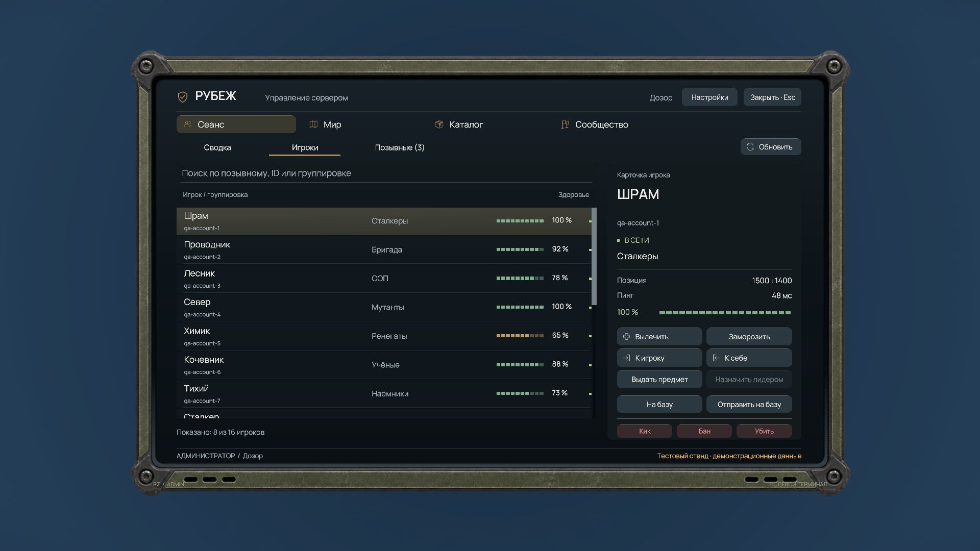Go to the Сообщество section
The width and height of the screenshot is (980, 551).
pos(613,124)
